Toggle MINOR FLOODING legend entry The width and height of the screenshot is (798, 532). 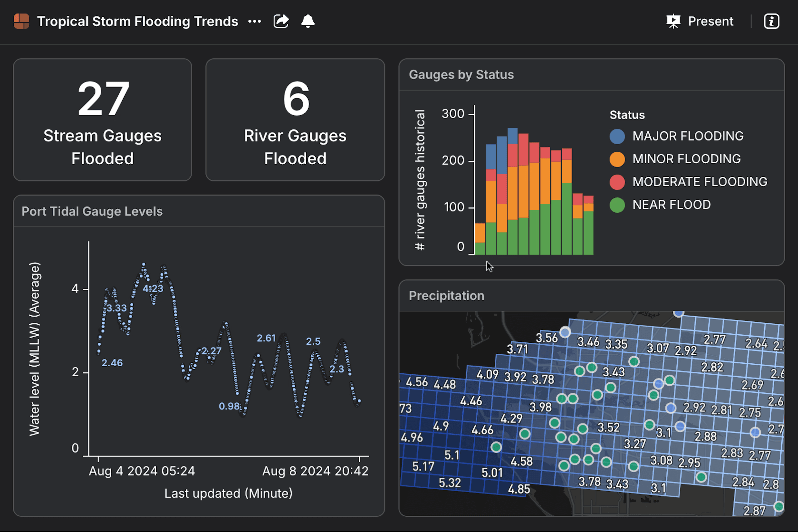pos(686,159)
